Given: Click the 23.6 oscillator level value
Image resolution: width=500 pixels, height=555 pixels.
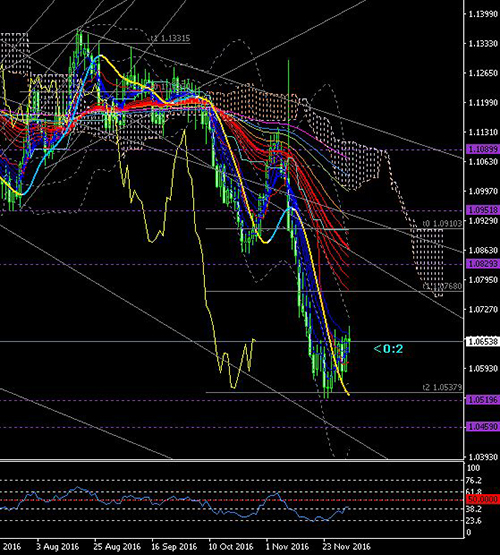Looking at the screenshot, I should (475, 521).
